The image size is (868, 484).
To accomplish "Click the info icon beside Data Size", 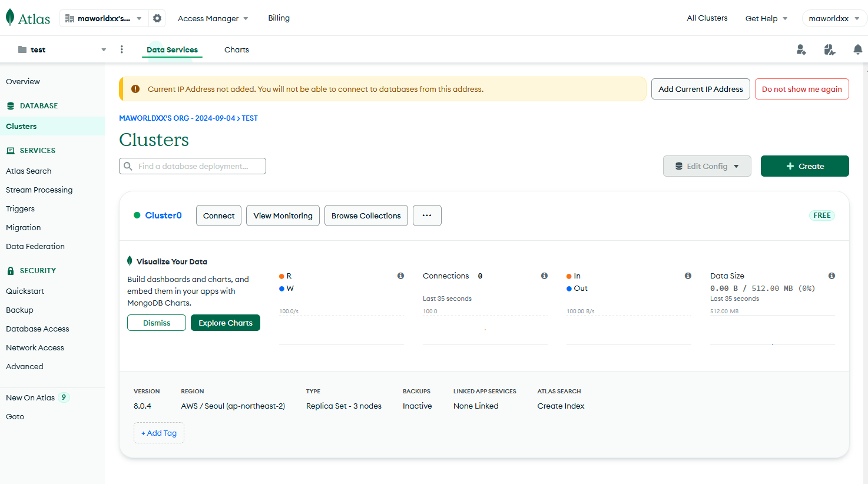I will pyautogui.click(x=831, y=276).
